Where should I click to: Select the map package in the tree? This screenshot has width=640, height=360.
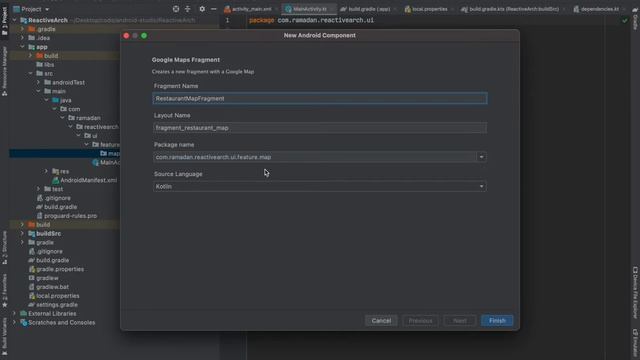(x=110, y=153)
